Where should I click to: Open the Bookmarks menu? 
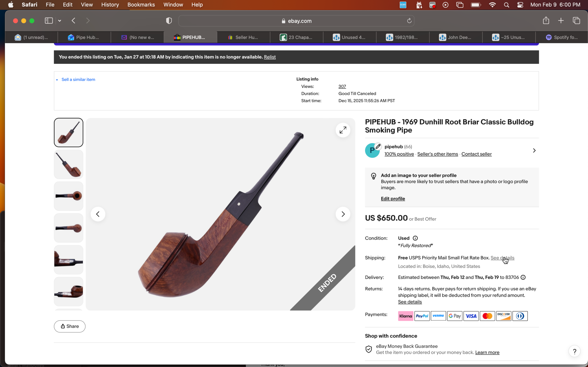pos(141,5)
